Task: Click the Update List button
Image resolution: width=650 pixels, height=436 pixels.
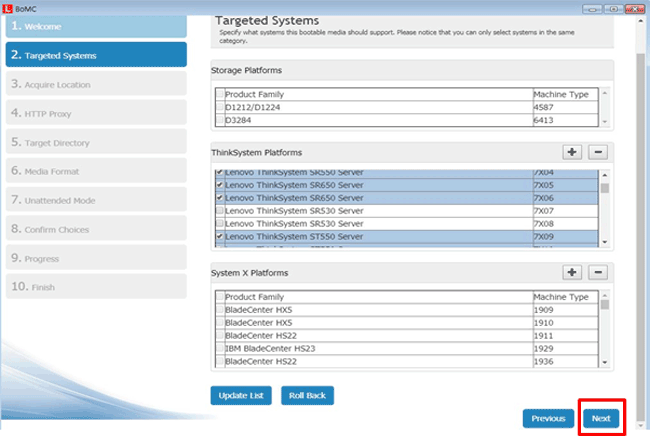Action: click(241, 395)
